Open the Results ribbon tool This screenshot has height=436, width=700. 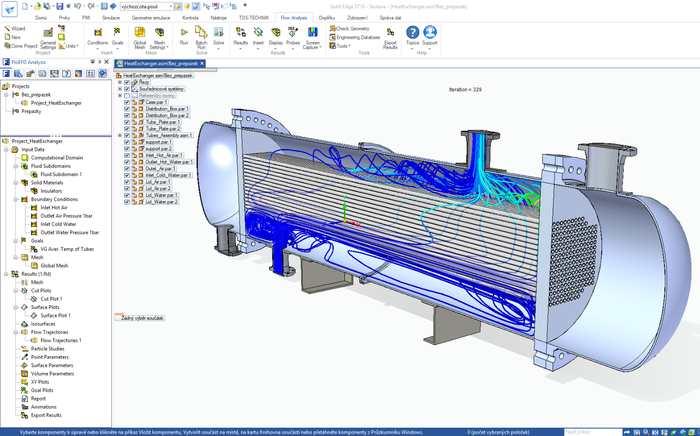240,37
